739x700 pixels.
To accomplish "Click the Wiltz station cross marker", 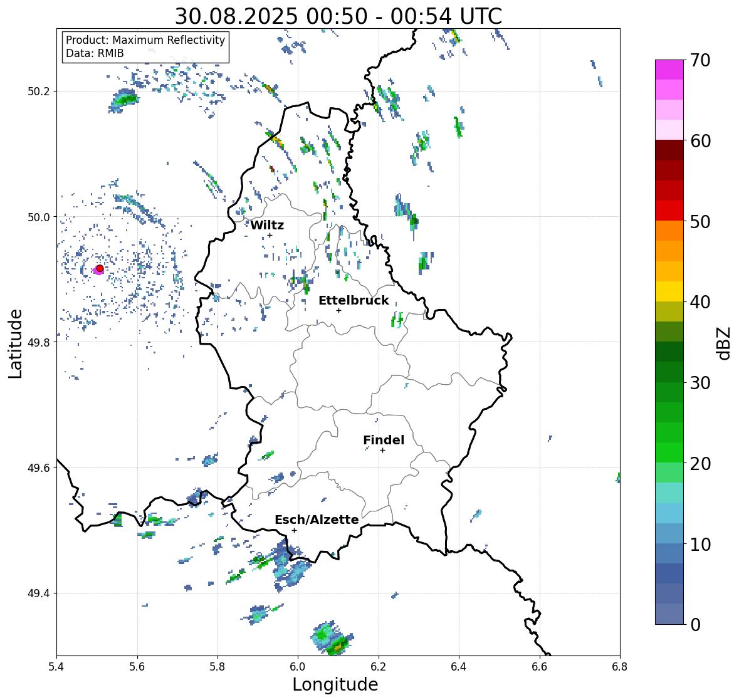I will tap(270, 236).
